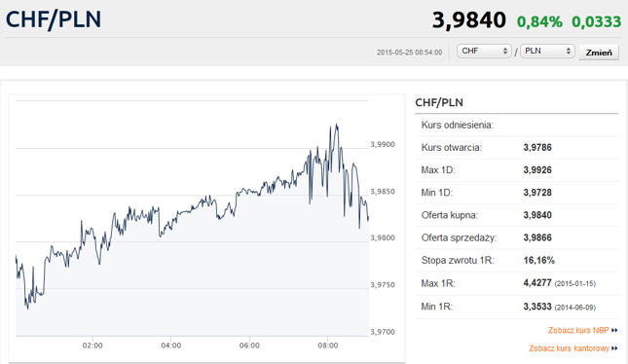628x364 pixels.
Task: Open the Zobacz kurs kantorowy link
Action: [x=569, y=348]
